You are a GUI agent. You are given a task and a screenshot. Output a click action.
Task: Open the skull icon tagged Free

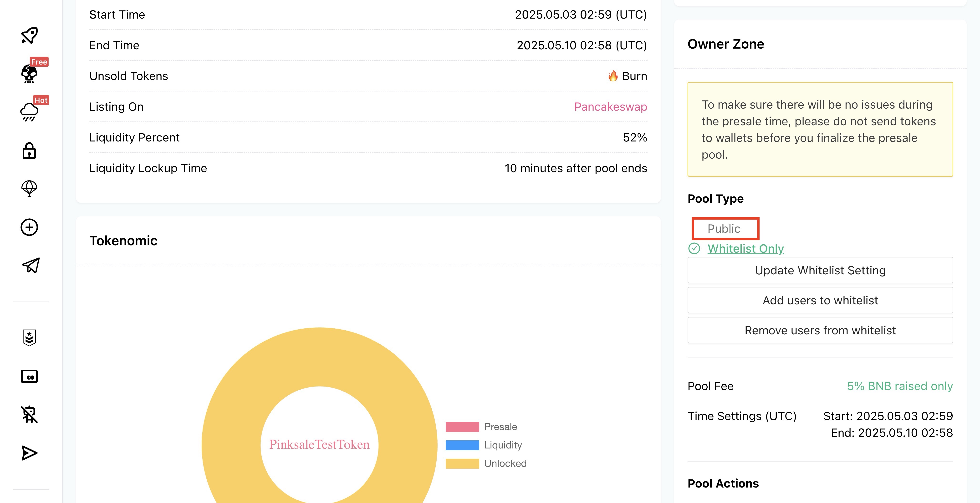(29, 74)
